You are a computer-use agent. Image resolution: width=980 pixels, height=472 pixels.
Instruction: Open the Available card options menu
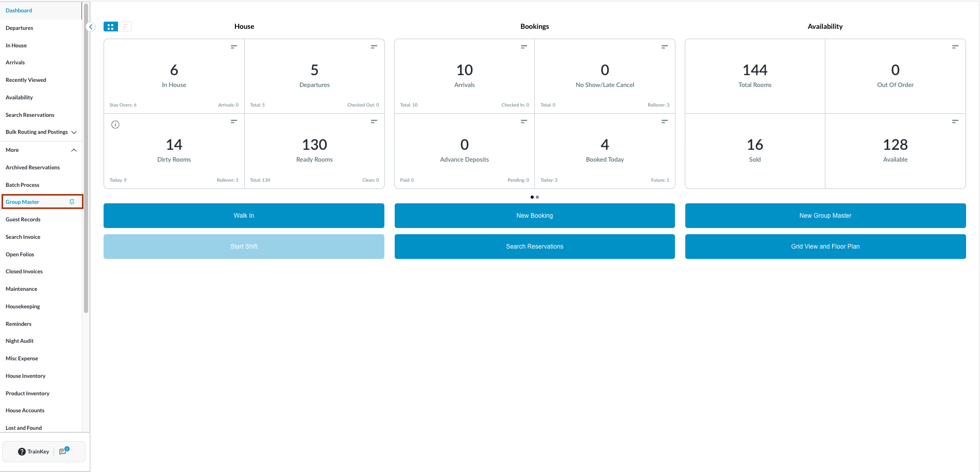point(955,121)
